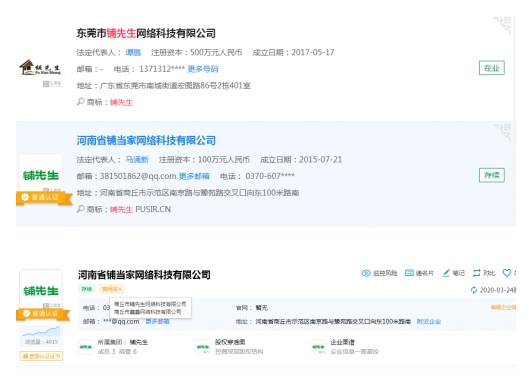Click the date 2020-03-24 update text
This screenshot has height=376, width=529.
[x=497, y=290]
